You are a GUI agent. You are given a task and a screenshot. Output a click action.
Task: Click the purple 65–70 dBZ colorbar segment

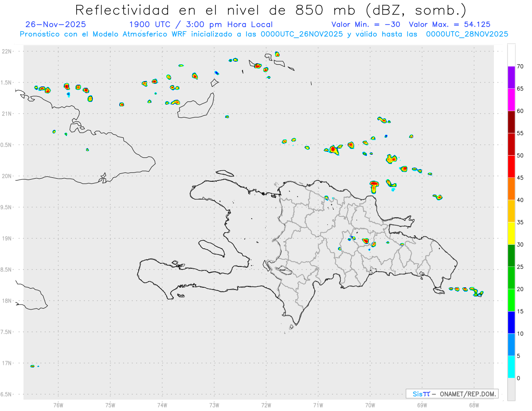[511, 78]
